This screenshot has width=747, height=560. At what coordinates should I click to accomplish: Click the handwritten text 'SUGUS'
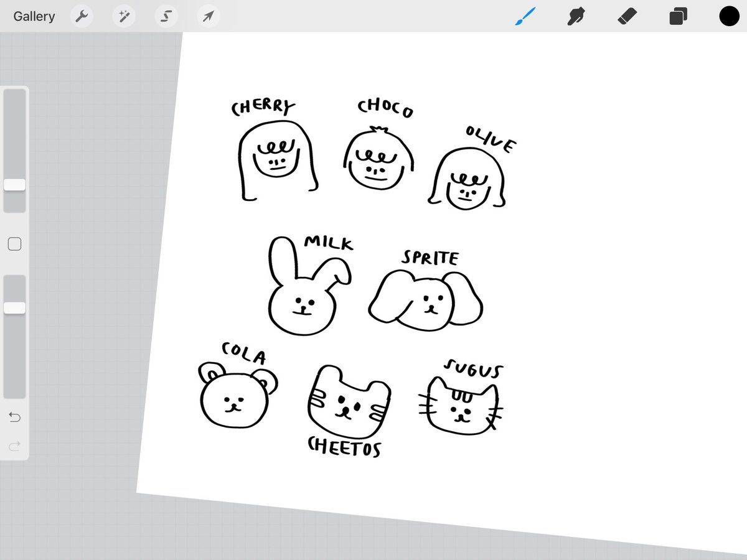pos(473,368)
